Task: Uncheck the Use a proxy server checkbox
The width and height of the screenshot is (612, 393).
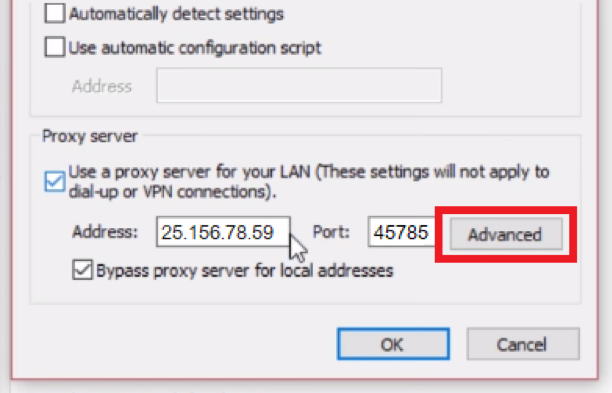Action: coord(55,181)
